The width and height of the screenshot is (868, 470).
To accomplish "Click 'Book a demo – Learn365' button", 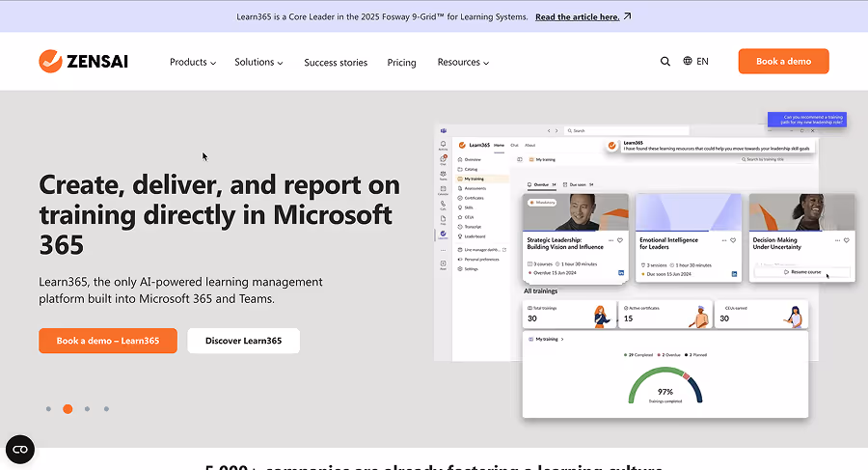I will tap(108, 341).
